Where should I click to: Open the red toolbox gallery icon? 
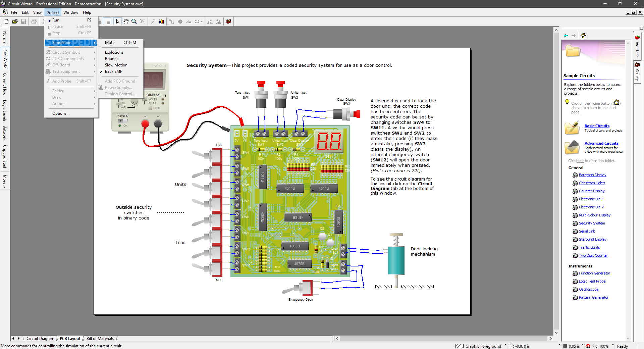coord(229,21)
